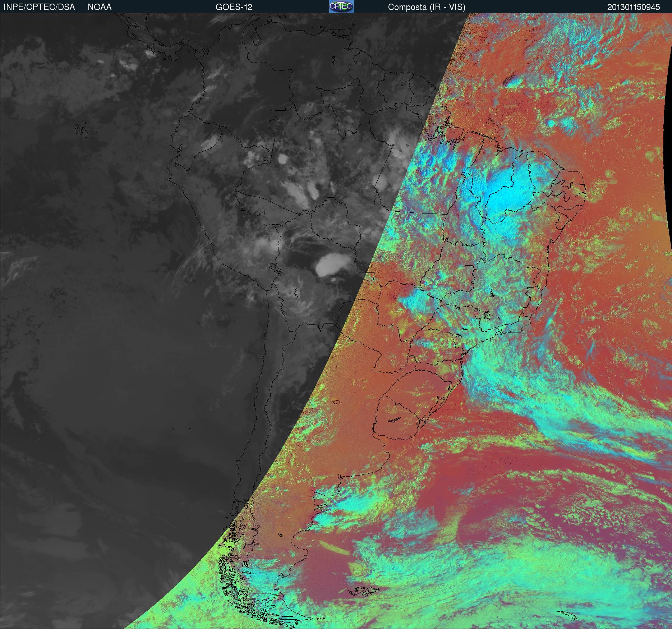Select the GOES-12 satellite label
672x629 pixels.
[234, 7]
